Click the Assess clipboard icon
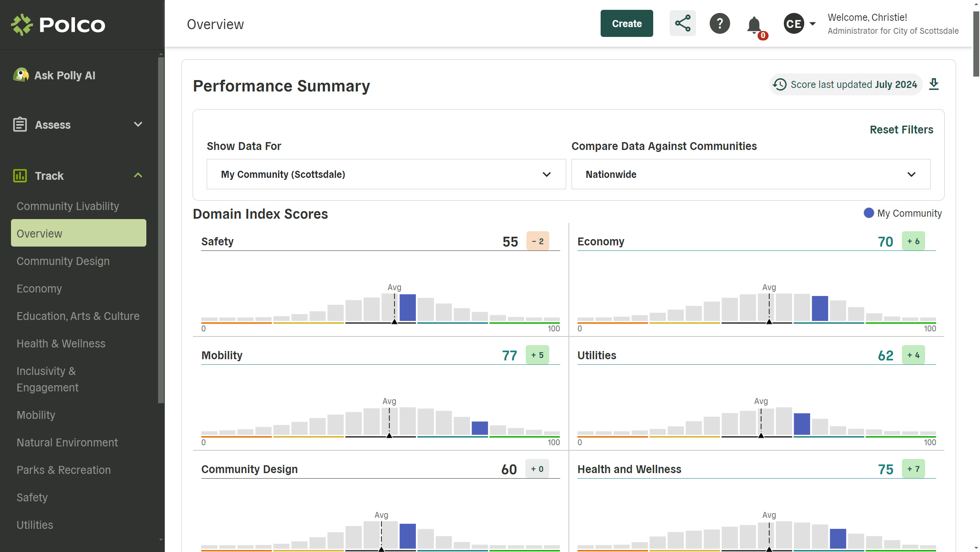 [20, 124]
